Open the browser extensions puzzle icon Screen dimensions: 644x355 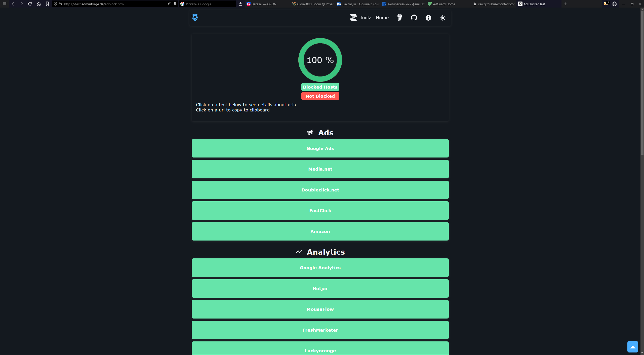[615, 4]
